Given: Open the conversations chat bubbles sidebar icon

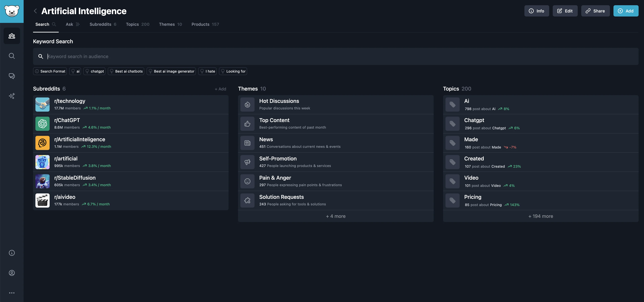Looking at the screenshot, I should click(x=12, y=76).
